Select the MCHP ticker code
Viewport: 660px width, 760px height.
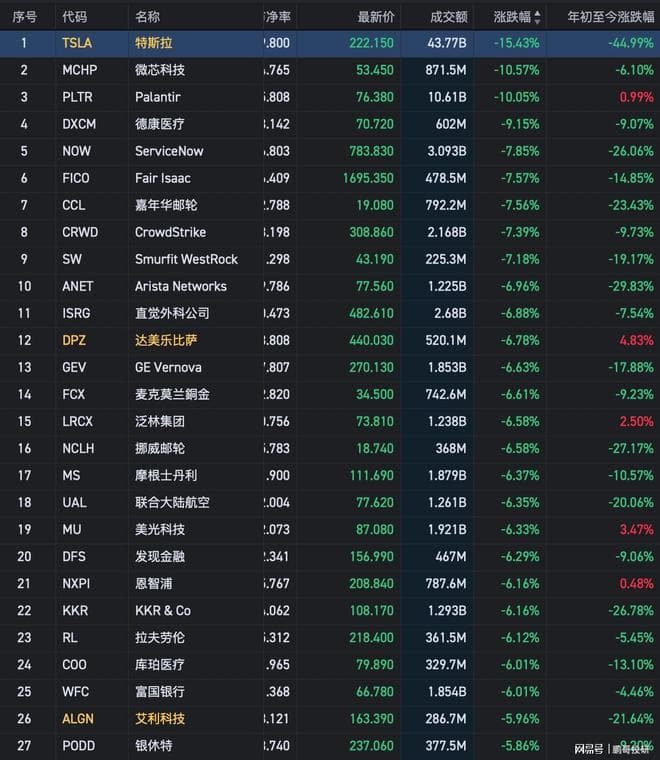[79, 70]
